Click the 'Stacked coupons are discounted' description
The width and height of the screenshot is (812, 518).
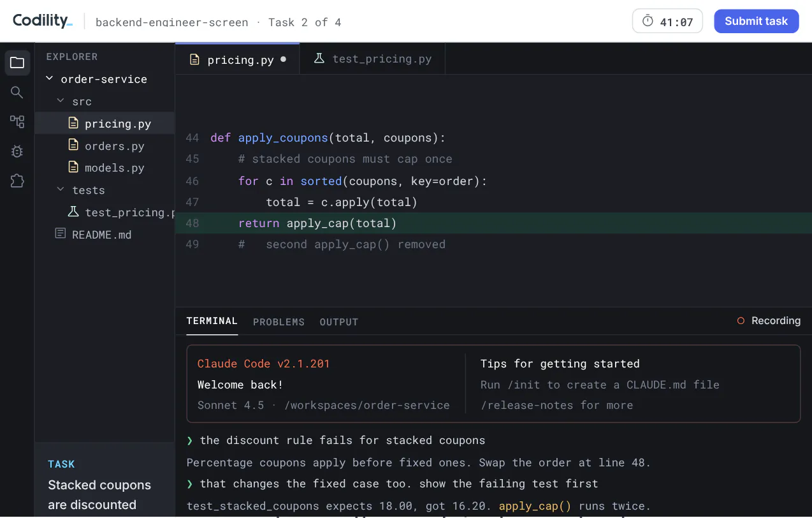99,495
